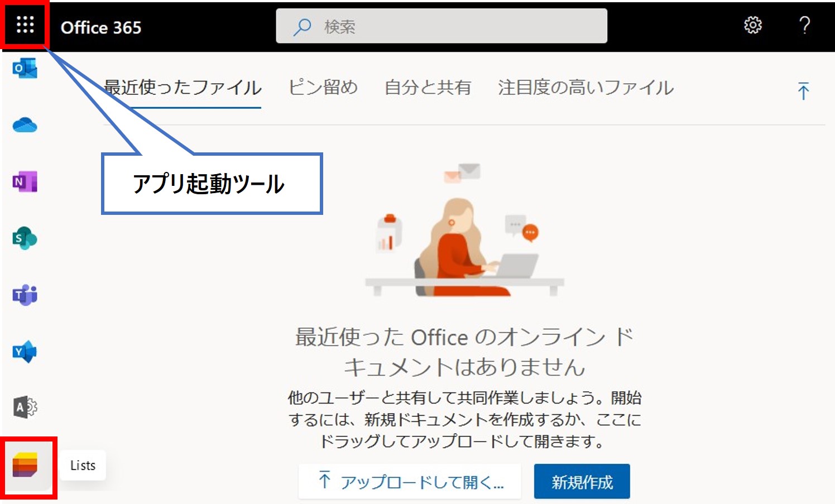This screenshot has width=835, height=504.
Task: Open the 注目度の高いファイル tab
Action: pos(586,88)
